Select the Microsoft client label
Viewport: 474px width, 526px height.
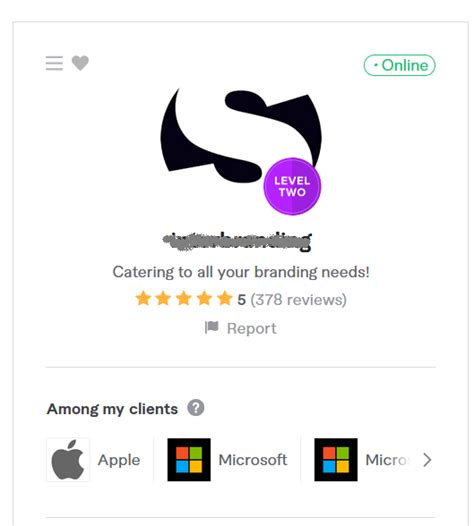tap(253, 460)
